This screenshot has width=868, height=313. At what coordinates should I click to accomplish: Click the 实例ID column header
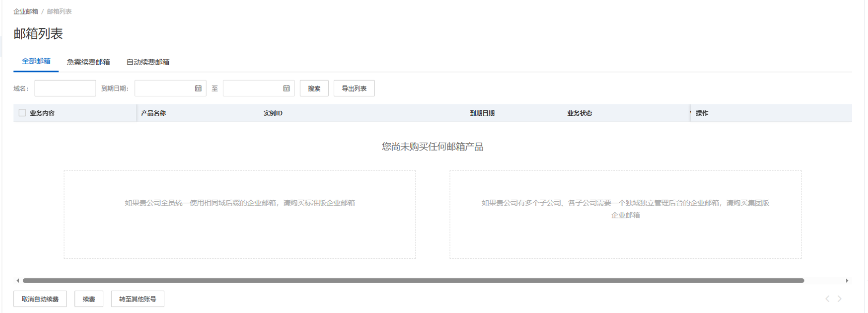(x=273, y=113)
